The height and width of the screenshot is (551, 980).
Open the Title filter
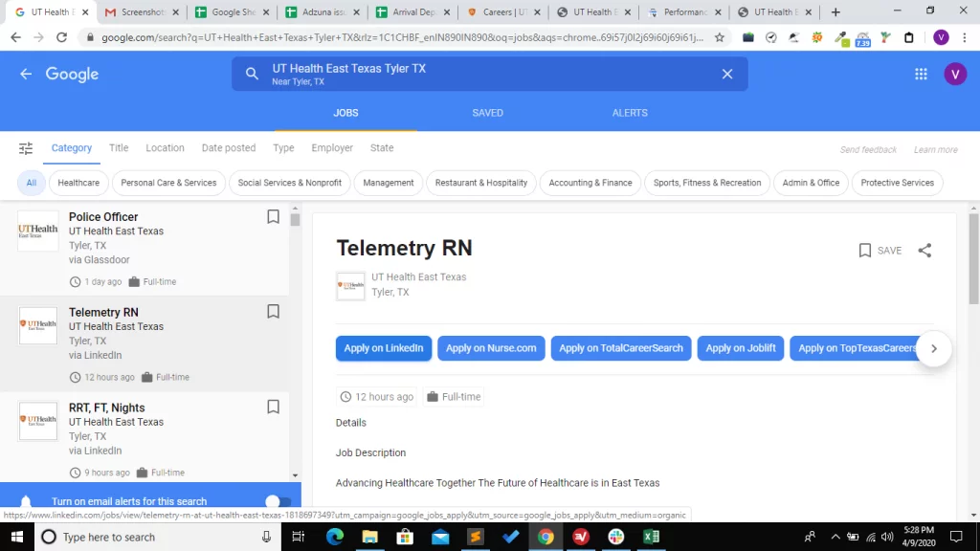point(118,148)
